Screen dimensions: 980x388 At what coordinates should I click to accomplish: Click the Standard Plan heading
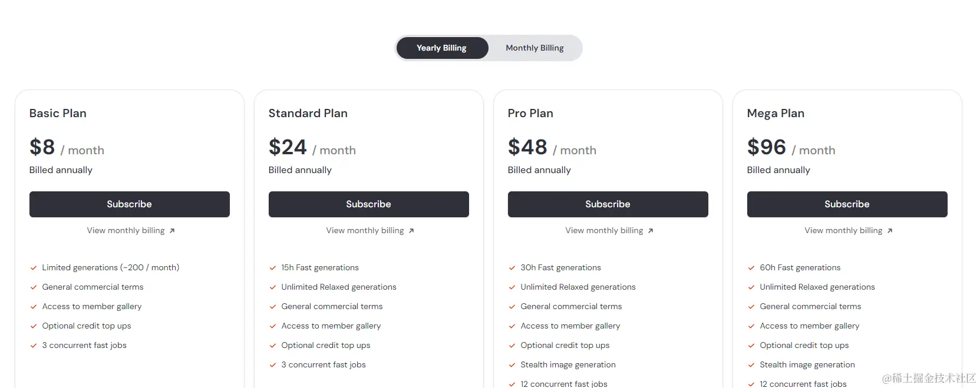[x=308, y=113]
